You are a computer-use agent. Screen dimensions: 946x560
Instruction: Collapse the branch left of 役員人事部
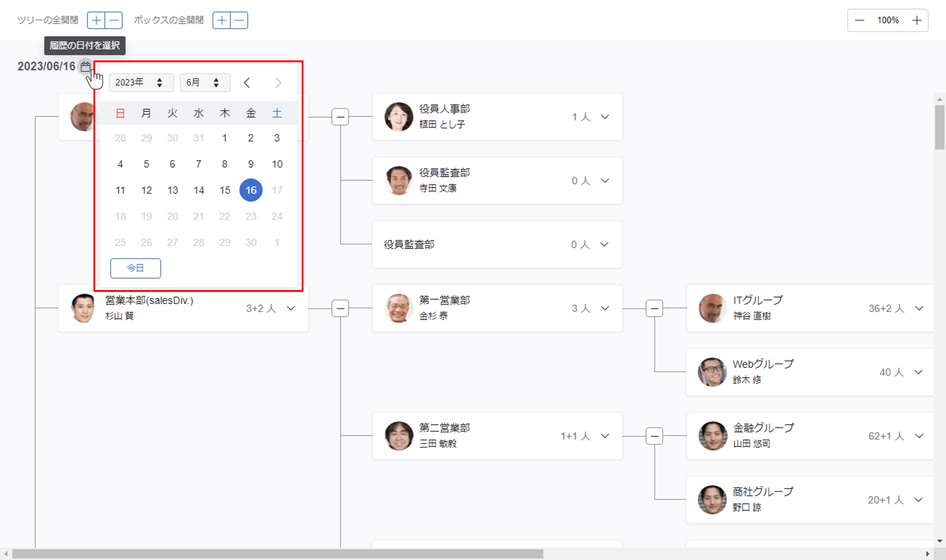click(340, 117)
